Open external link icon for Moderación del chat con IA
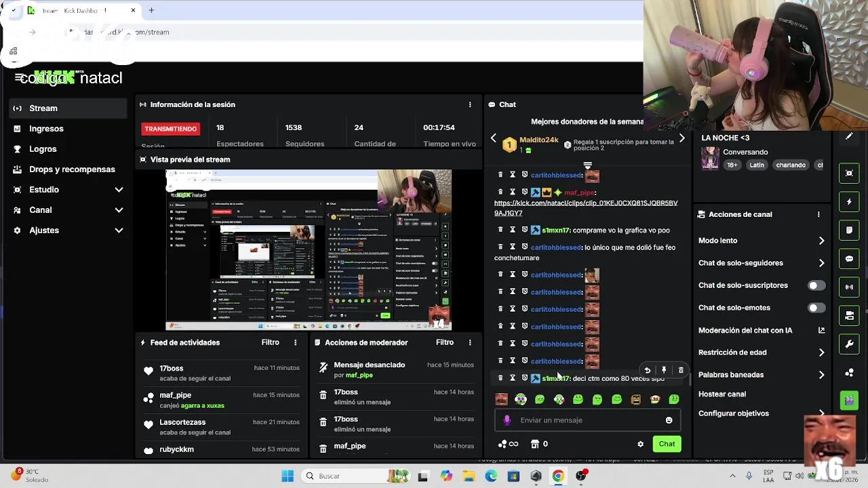 (821, 330)
